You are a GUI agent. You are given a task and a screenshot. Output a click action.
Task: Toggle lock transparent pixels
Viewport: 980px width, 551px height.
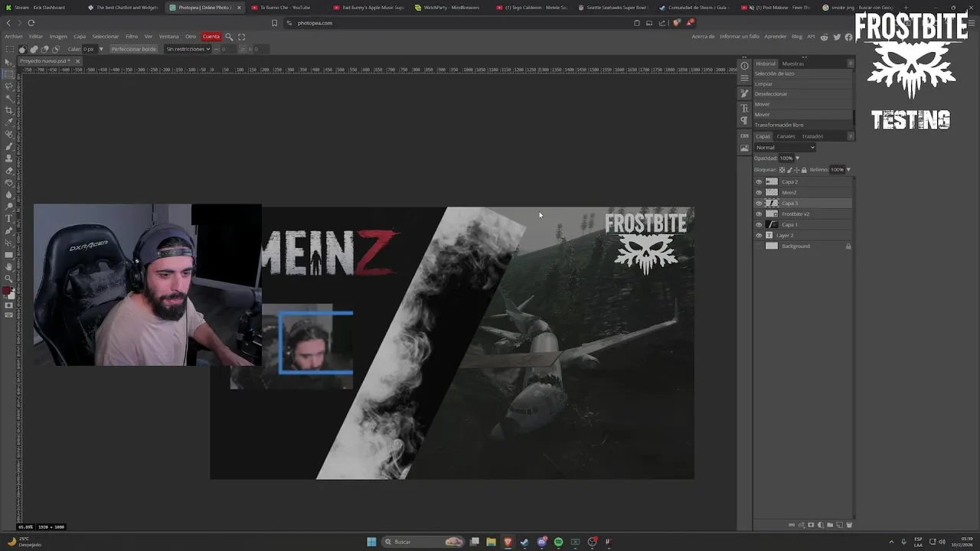782,170
